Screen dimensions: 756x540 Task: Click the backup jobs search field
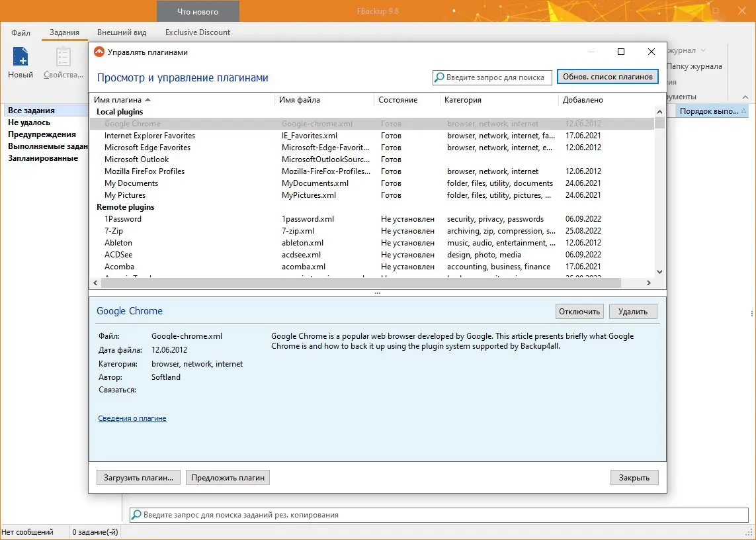click(439, 514)
